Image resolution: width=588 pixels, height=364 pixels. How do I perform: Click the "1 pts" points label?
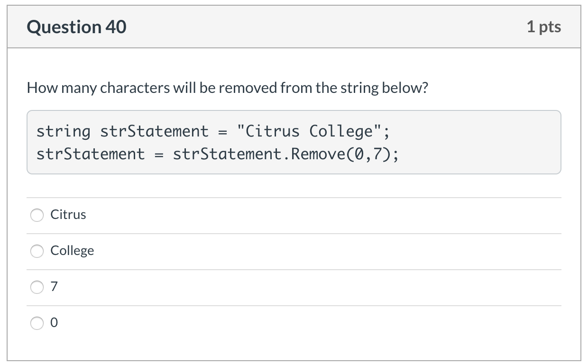click(543, 27)
